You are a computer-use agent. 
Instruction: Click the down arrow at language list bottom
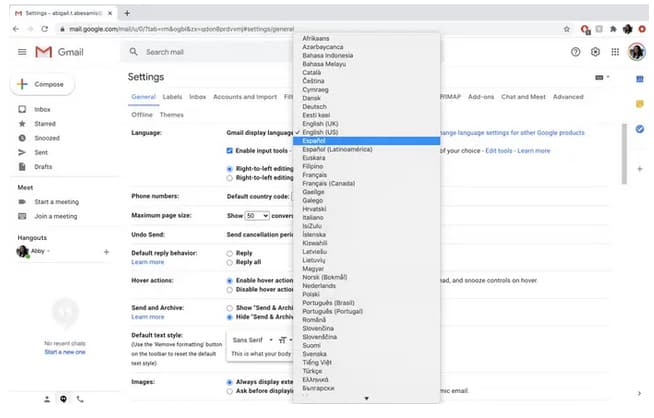point(366,398)
